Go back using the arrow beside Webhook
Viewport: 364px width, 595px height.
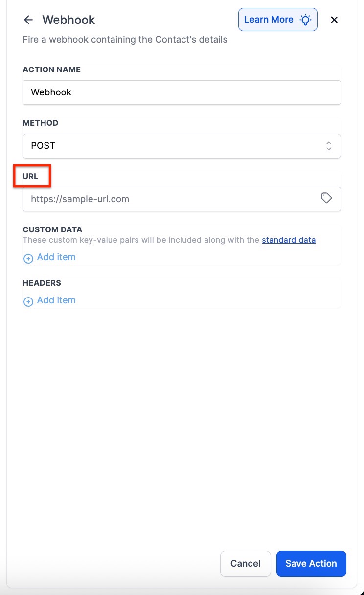click(x=28, y=20)
